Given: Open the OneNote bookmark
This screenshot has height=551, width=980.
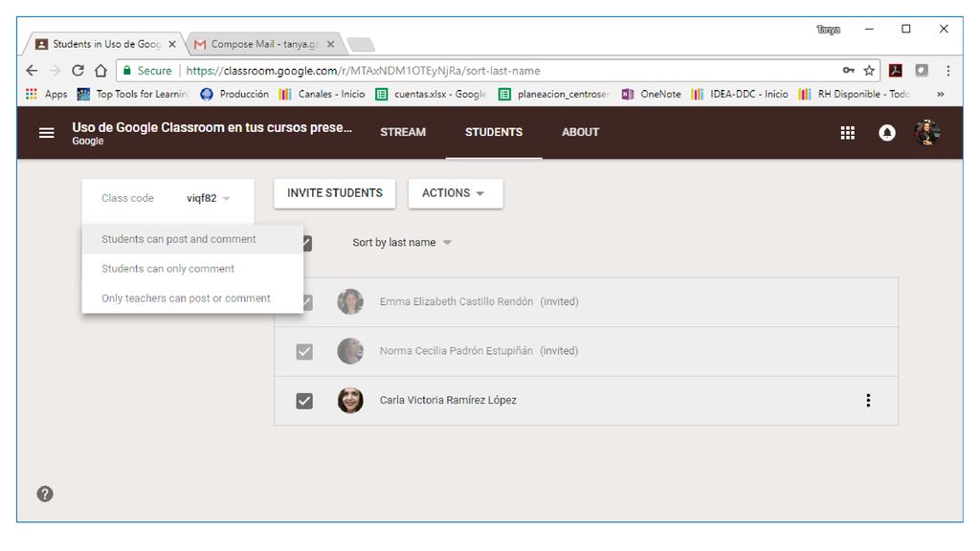Looking at the screenshot, I should 651,94.
